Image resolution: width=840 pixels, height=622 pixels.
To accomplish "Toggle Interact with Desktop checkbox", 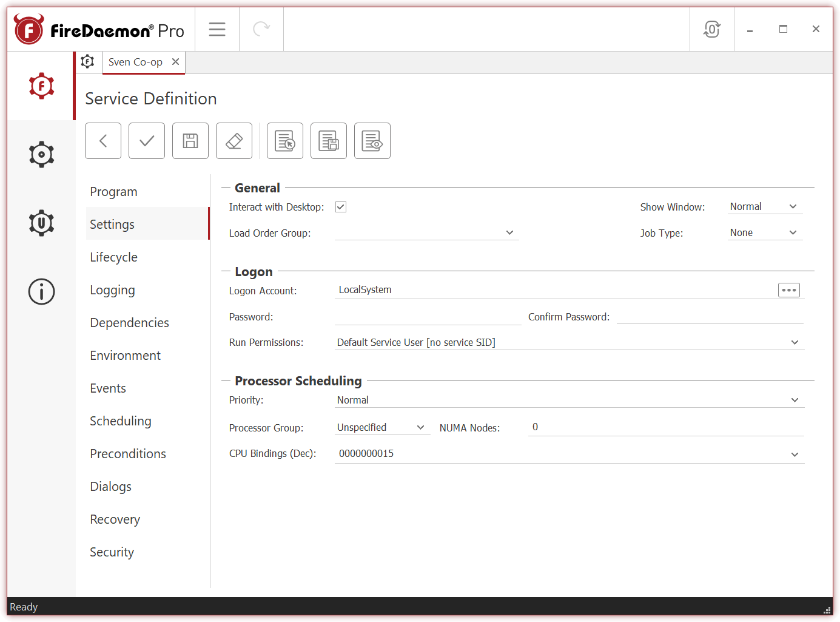I will [341, 207].
